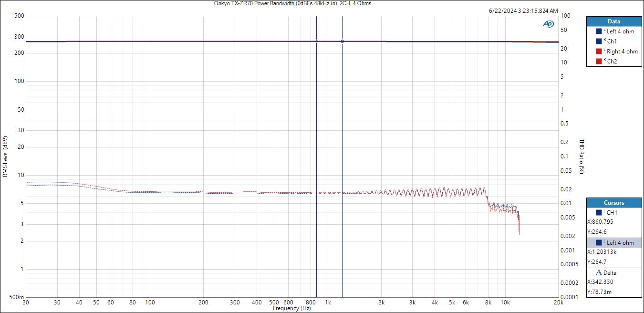Viewport: 644px width, 313px height.
Task: Select the Delta label in Cursors panel
Action: [610, 273]
